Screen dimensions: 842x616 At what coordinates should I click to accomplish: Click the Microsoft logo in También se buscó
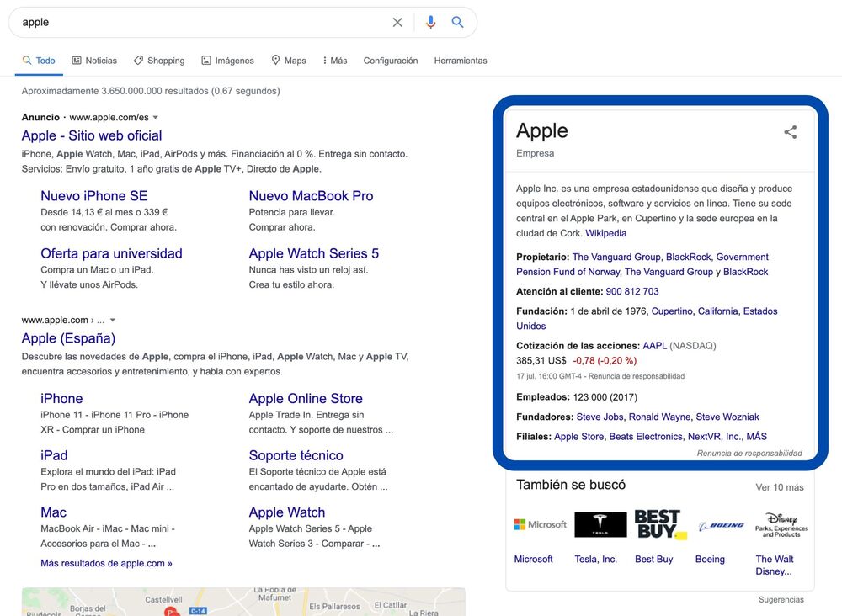[x=539, y=523]
